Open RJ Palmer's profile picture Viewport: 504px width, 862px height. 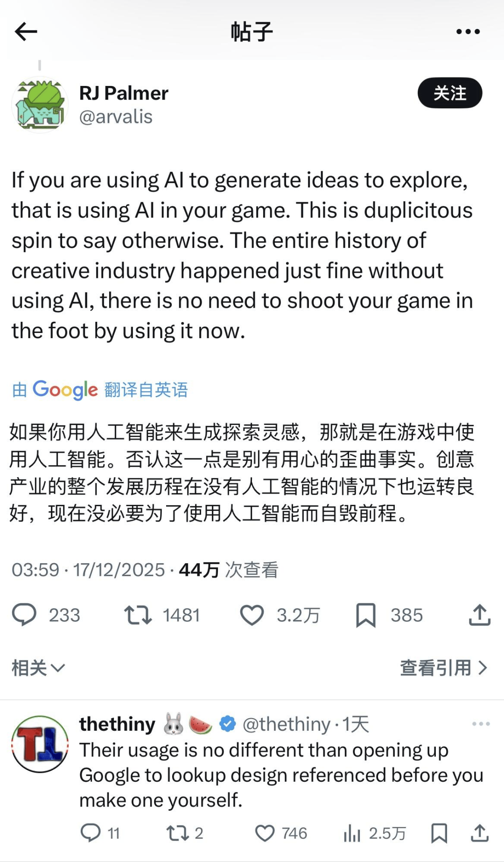tap(40, 105)
